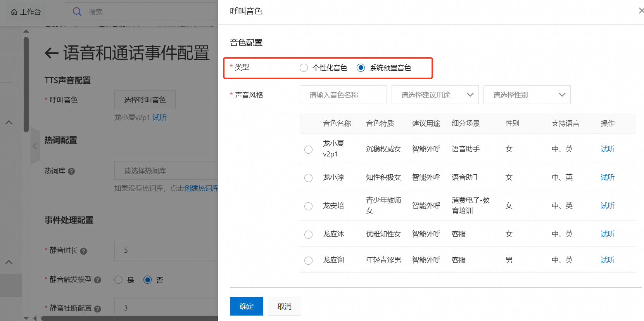
Task: Set 静音触发模型 to 否
Action: click(x=147, y=280)
